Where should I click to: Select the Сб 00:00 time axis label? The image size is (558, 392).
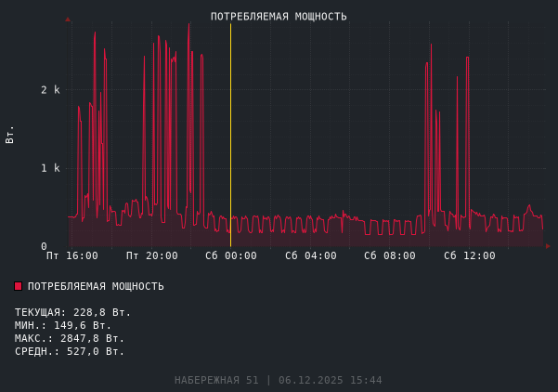[x=231, y=255]
